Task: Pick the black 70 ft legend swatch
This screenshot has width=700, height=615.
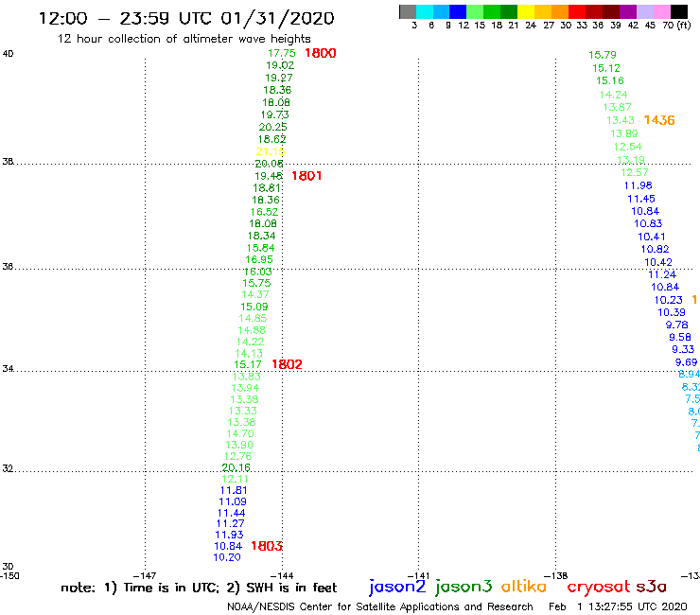Action: pyautogui.click(x=679, y=11)
